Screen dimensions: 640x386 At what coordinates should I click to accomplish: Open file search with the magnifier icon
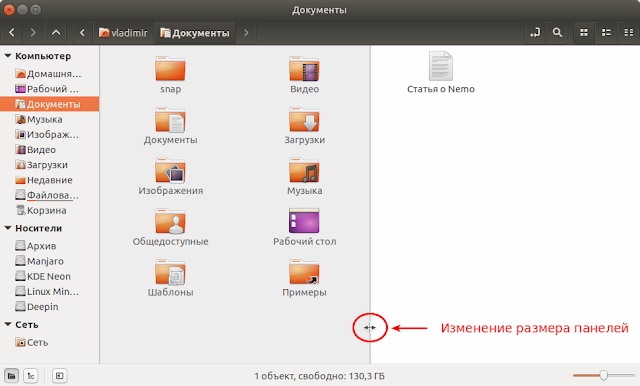(557, 33)
